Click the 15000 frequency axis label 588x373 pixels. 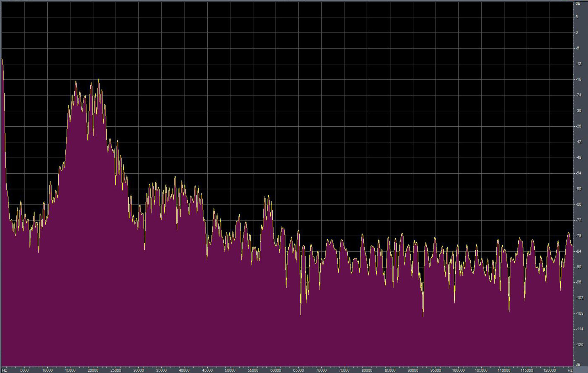click(x=70, y=371)
